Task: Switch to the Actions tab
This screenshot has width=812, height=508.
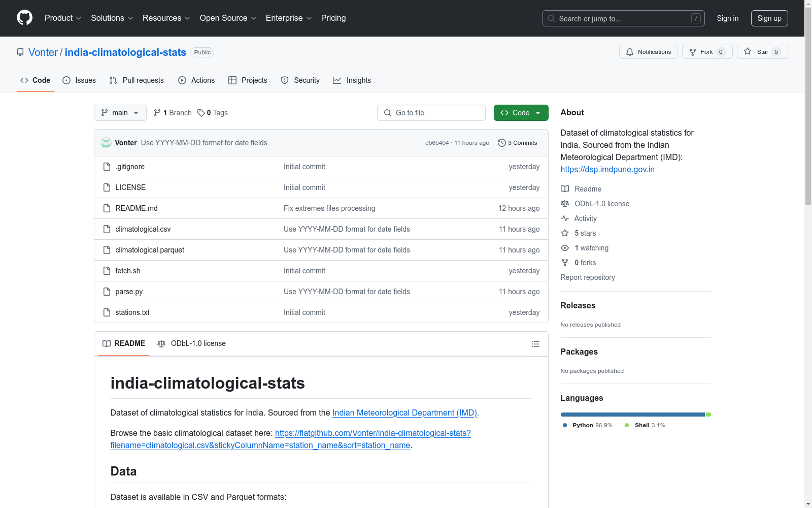Action: 196,80
